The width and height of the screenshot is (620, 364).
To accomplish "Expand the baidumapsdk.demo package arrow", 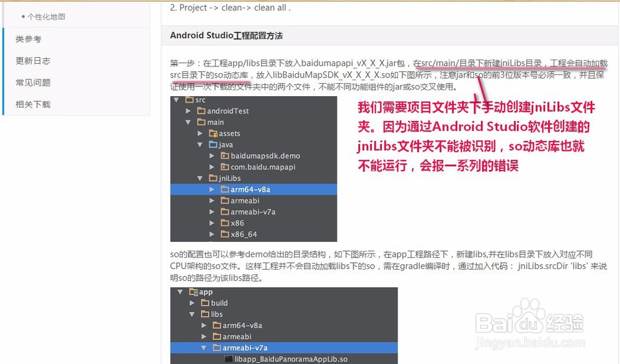I will [212, 156].
